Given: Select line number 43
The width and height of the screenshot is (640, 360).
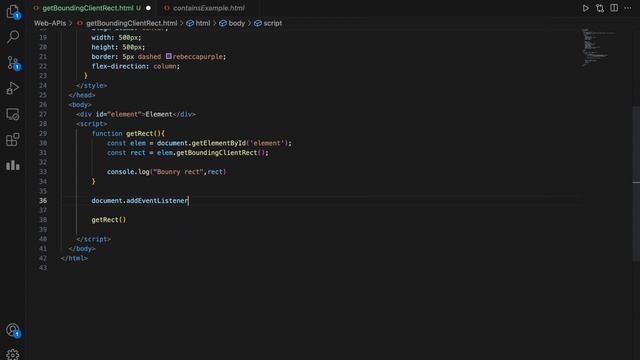Looking at the screenshot, I should point(43,268).
